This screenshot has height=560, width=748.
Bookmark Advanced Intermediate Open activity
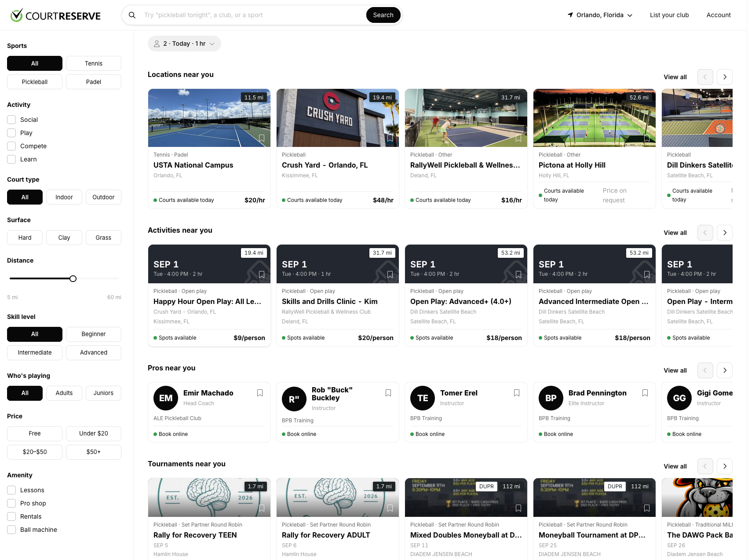[x=647, y=275]
